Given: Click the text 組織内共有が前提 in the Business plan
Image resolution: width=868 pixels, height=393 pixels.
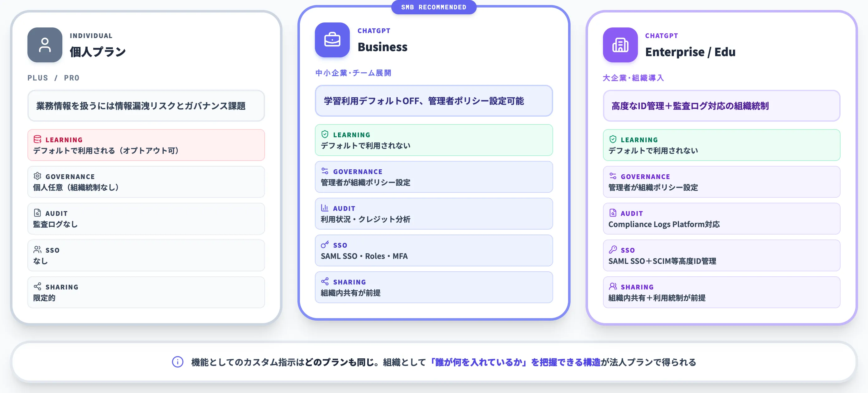Looking at the screenshot, I should click(350, 293).
